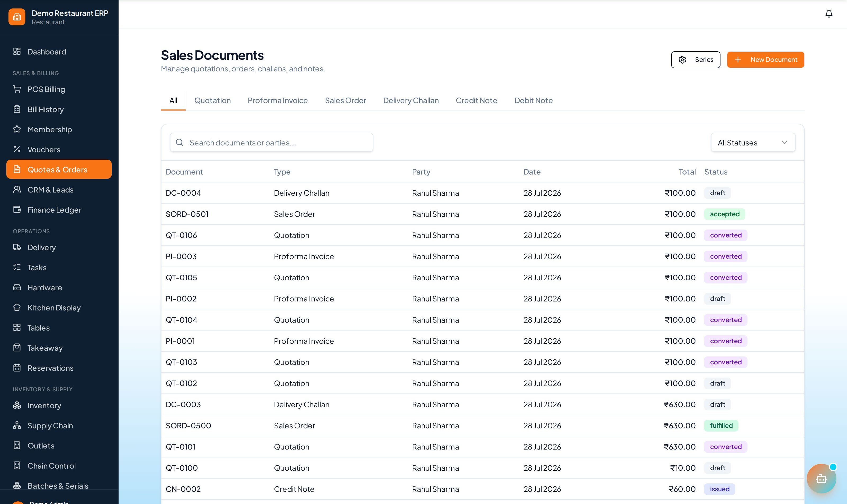Click the Bill History clipboard icon
Screen dimensions: 847x504
point(17,109)
